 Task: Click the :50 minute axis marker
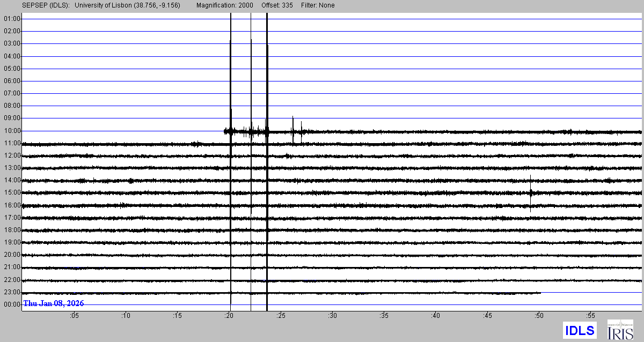pyautogui.click(x=539, y=316)
